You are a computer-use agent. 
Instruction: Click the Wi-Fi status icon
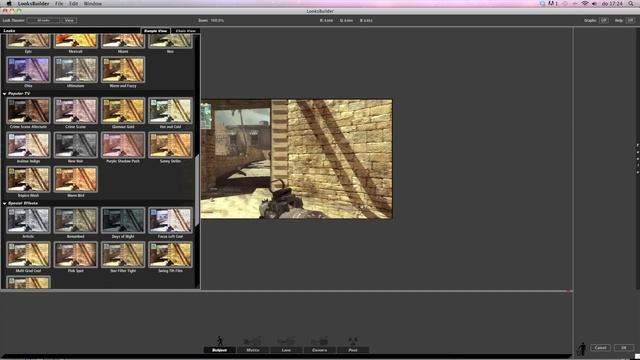584,3
